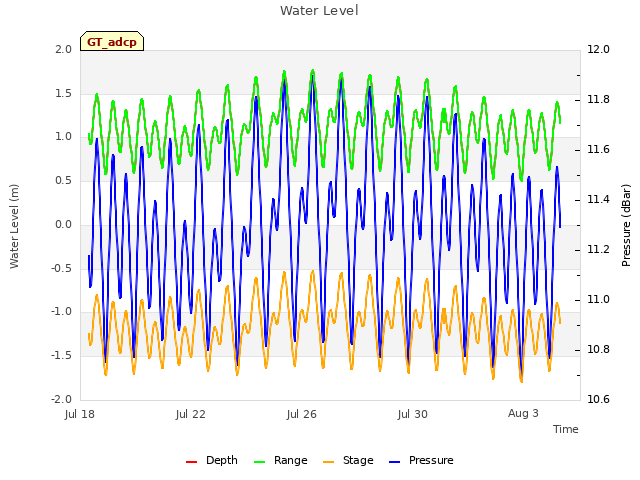The width and height of the screenshot is (640, 480).
Task: Toggle the Pressure series in legend
Action: [x=421, y=460]
